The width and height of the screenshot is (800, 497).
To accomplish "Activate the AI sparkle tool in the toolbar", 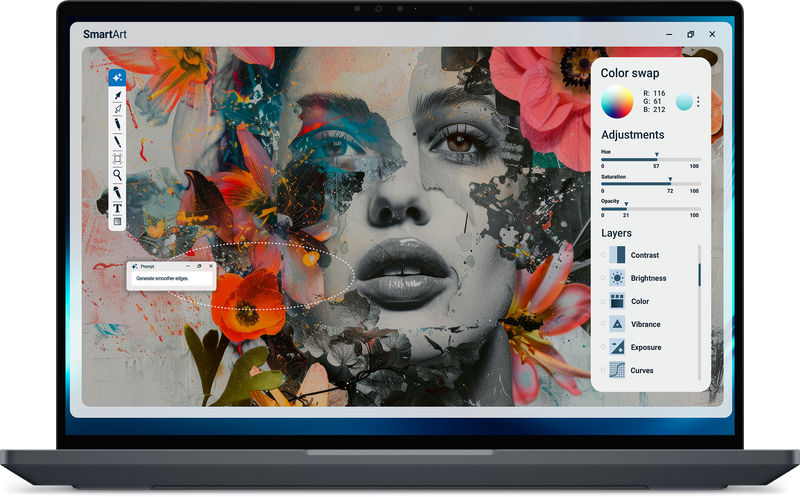I will 117,78.
